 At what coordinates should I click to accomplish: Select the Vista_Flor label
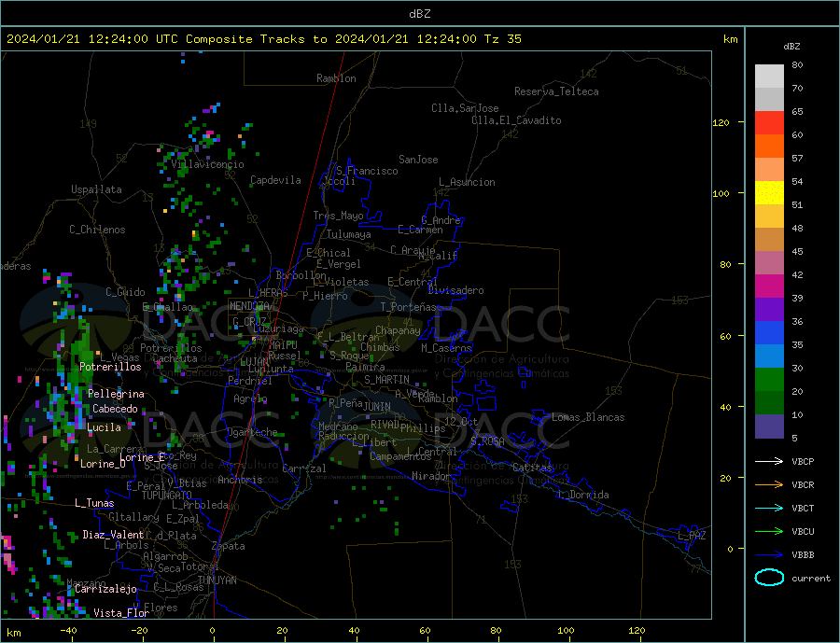pyautogui.click(x=121, y=613)
